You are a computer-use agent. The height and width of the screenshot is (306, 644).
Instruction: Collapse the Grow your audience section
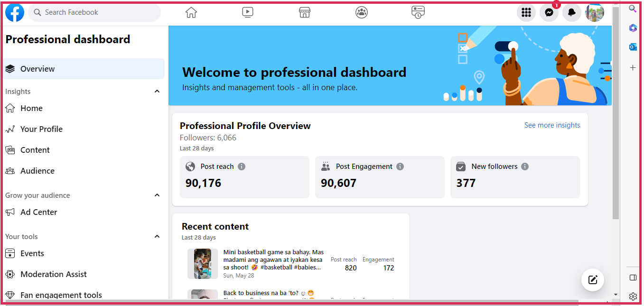[157, 195]
